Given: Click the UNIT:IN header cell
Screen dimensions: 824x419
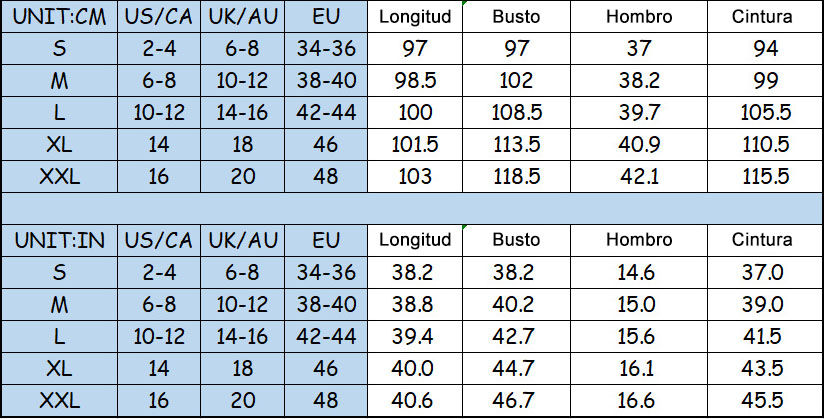Looking at the screenshot, I should [x=59, y=240].
